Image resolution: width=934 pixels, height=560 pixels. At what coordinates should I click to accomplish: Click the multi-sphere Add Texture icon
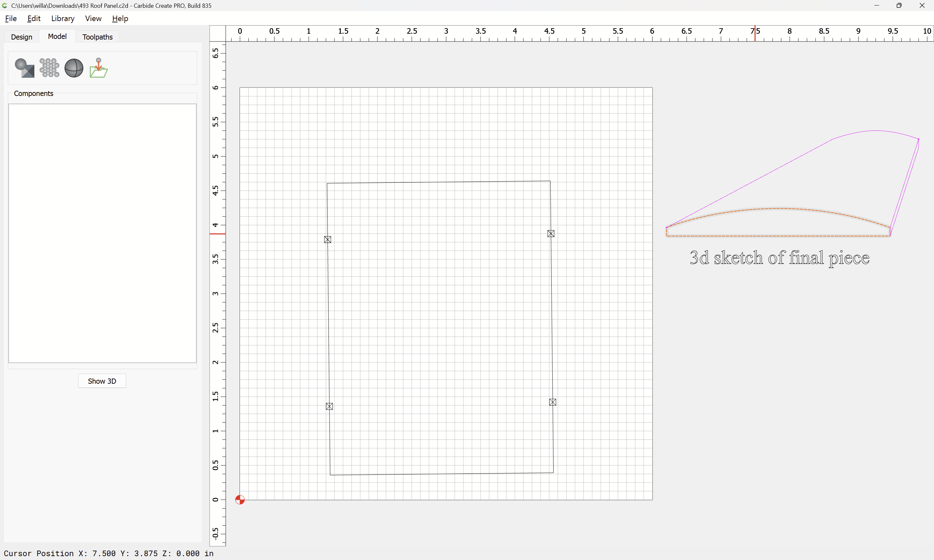pyautogui.click(x=49, y=68)
